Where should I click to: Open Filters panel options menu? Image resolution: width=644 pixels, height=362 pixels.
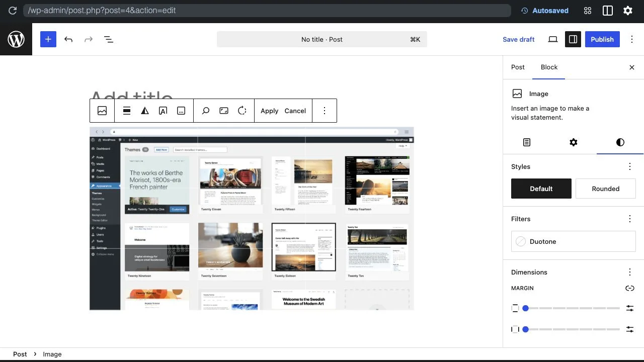click(x=630, y=219)
